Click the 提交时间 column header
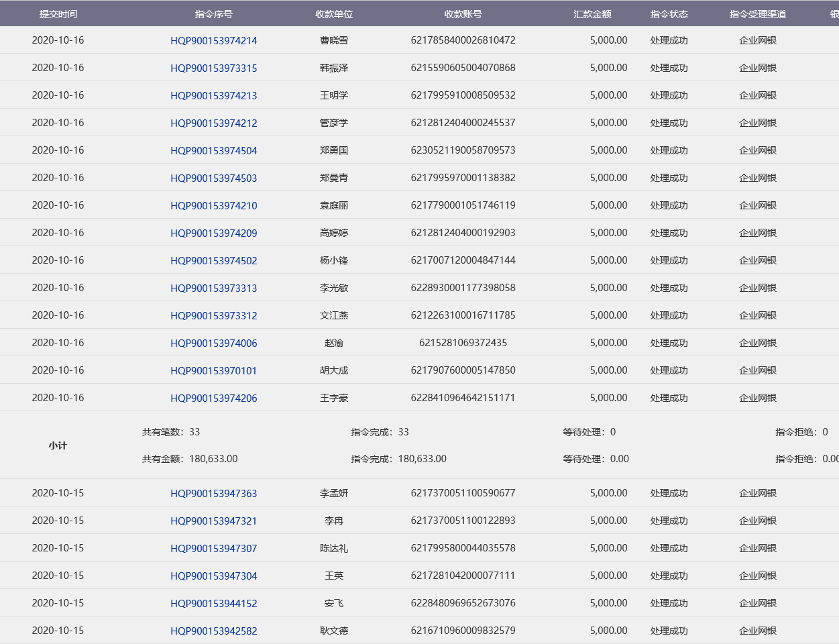The width and height of the screenshot is (839, 644). point(58,14)
